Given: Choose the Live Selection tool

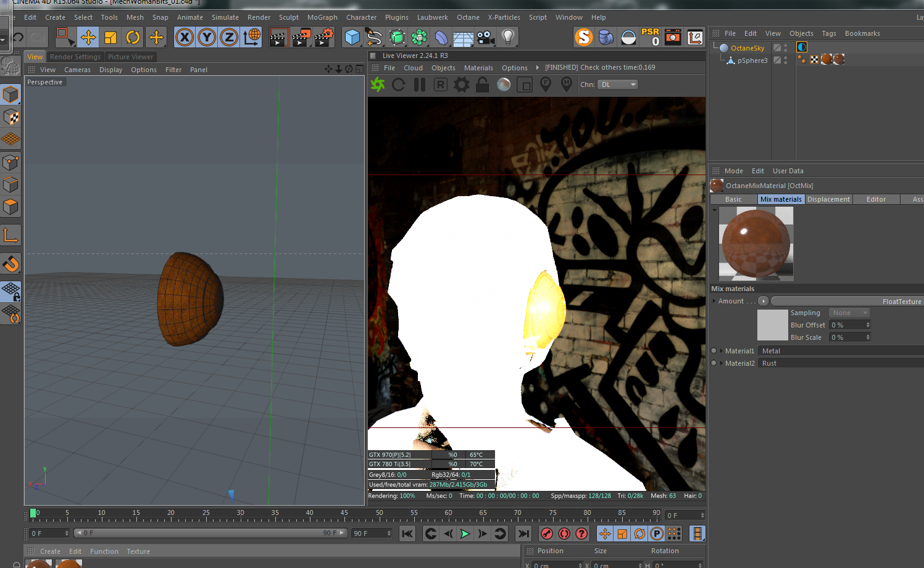Looking at the screenshot, I should tap(65, 38).
